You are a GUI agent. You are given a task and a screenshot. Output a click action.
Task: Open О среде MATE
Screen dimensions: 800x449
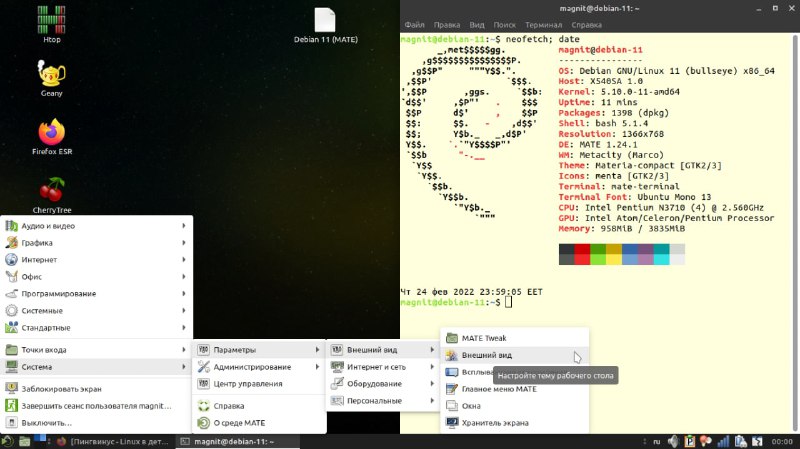(259, 422)
